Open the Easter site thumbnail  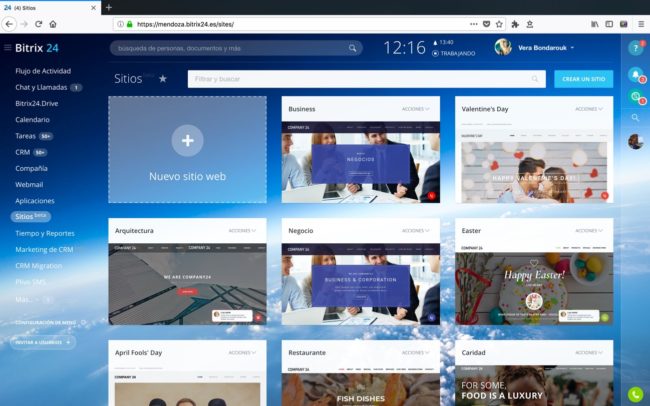534,284
